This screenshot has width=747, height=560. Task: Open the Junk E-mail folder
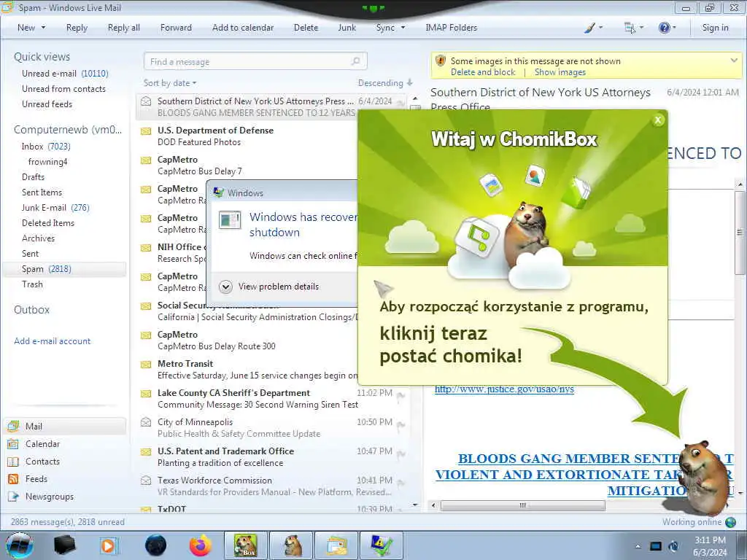tap(55, 208)
